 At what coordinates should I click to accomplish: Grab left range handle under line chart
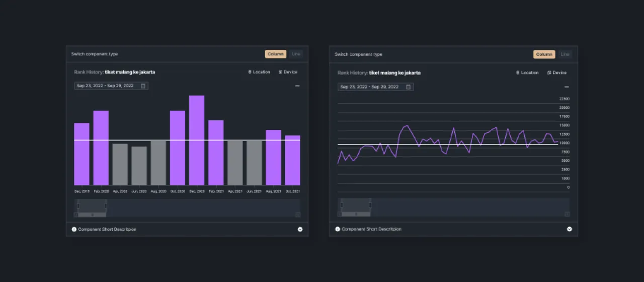point(342,205)
